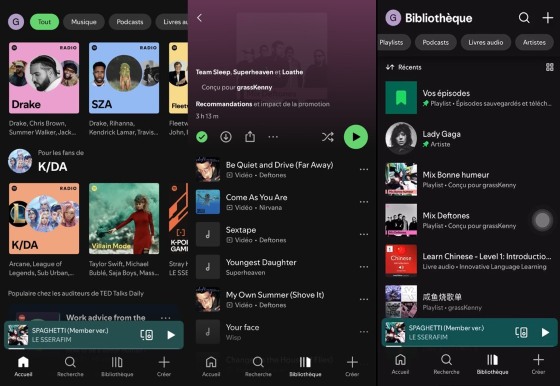Open the G profile avatar beside Bibliothèque title
Image resolution: width=560 pixels, height=386 pixels.
pyautogui.click(x=393, y=17)
